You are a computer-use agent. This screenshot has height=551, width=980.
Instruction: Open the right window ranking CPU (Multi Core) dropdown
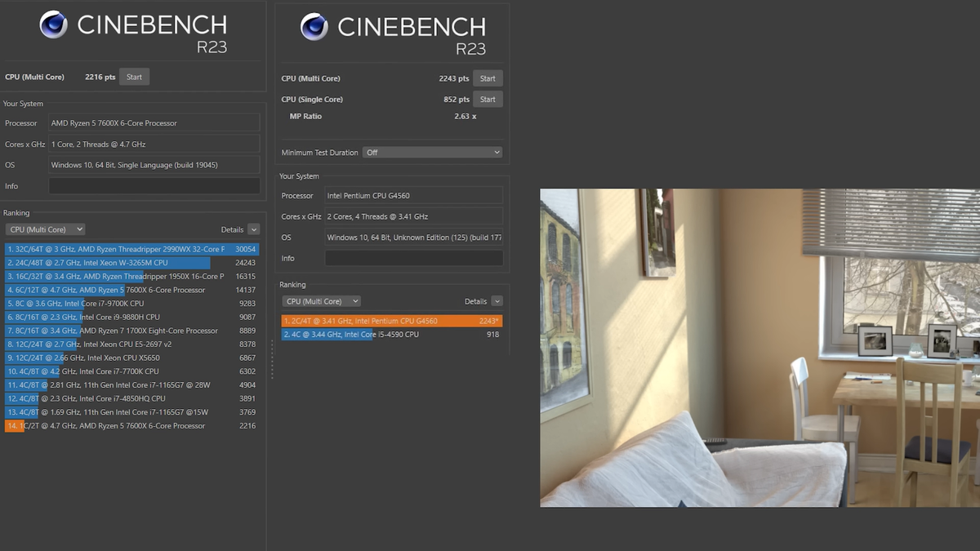pos(320,301)
